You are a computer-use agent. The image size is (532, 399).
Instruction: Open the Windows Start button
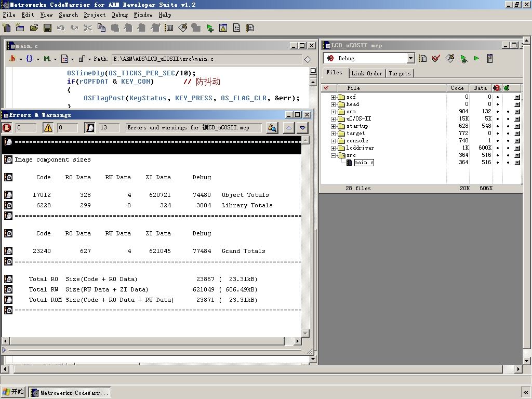pyautogui.click(x=13, y=392)
